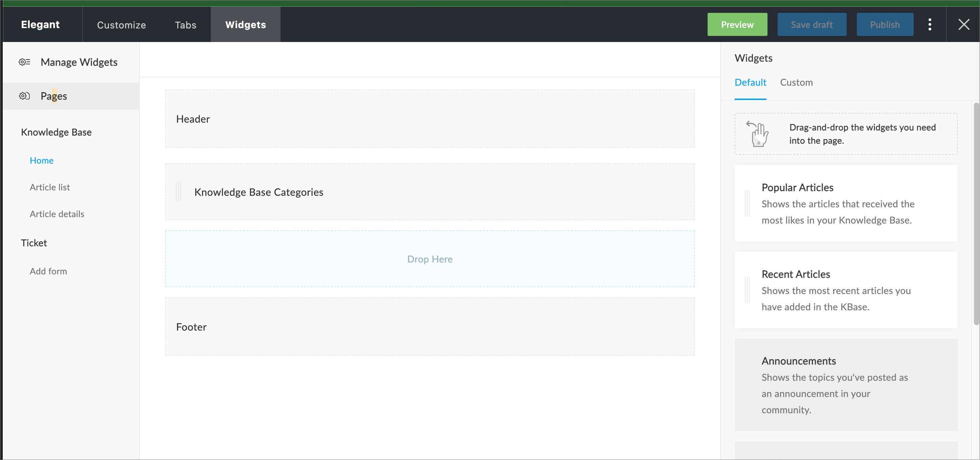Select Article details in sidebar
The height and width of the screenshot is (460, 980).
pos(57,214)
